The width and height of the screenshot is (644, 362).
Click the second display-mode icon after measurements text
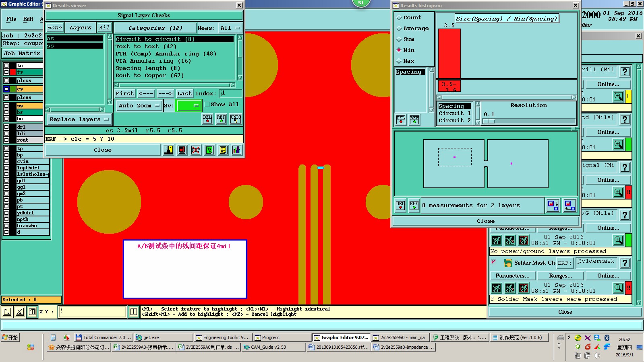pos(570,206)
